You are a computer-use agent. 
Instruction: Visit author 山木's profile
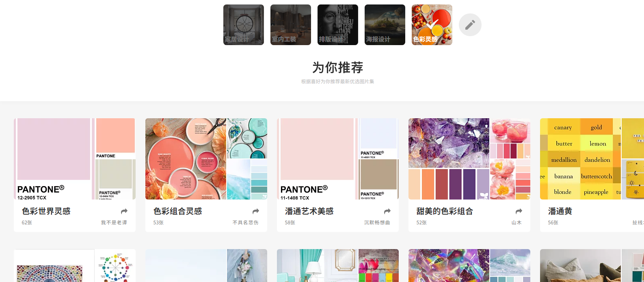pos(516,223)
